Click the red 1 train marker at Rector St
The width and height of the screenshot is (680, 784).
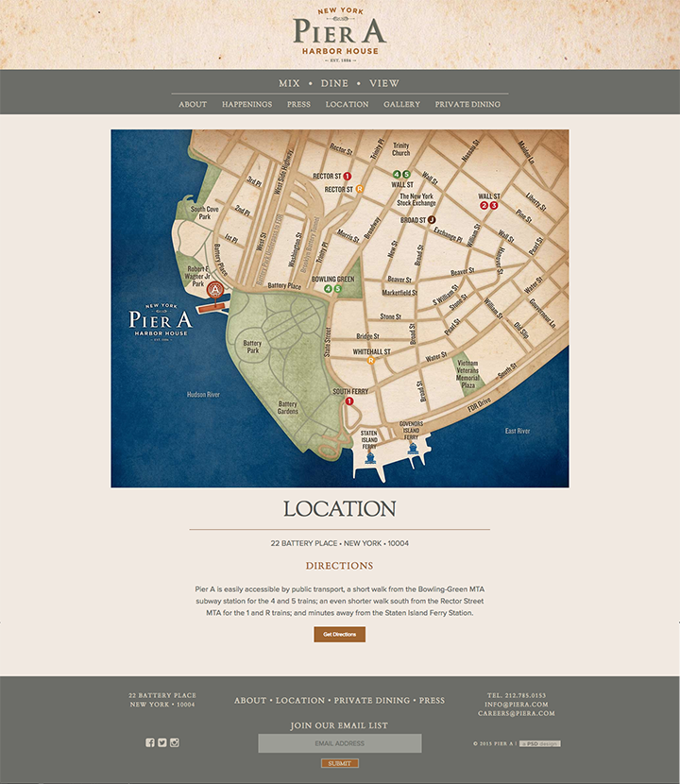tap(347, 176)
